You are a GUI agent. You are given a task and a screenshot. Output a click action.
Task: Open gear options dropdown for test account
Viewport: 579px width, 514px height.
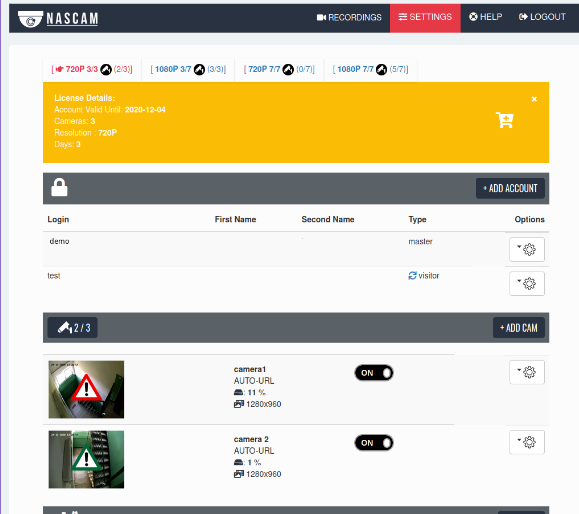527,284
